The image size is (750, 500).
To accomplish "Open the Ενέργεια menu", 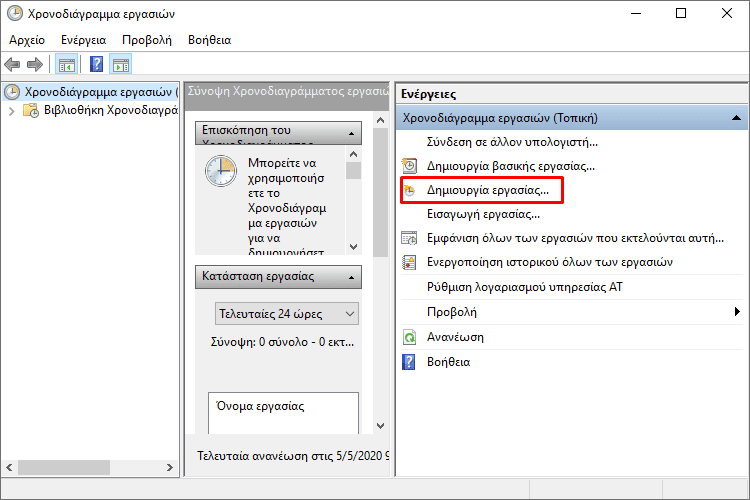I will pyautogui.click(x=83, y=40).
